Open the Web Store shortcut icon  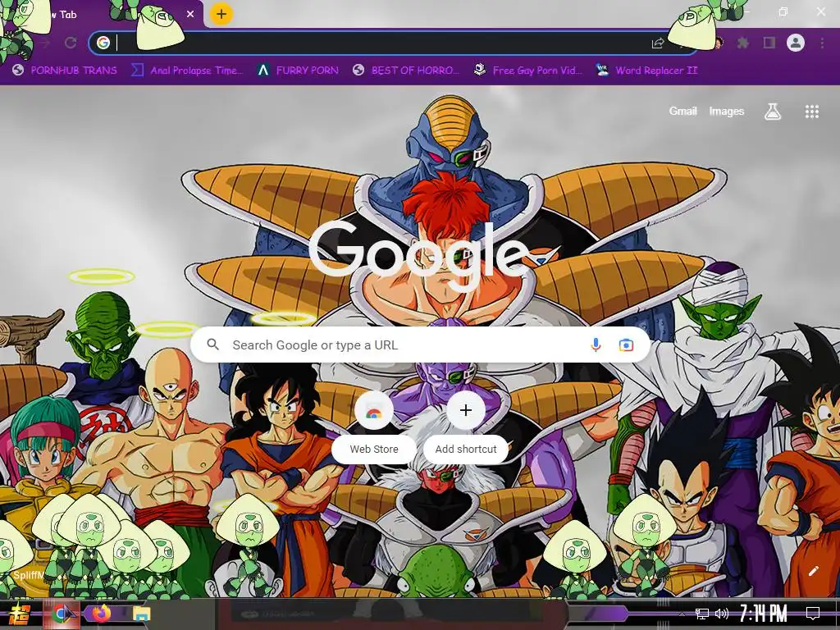pyautogui.click(x=374, y=410)
